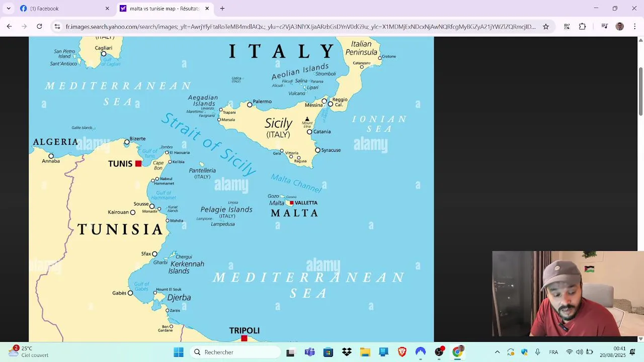
Task: Open Dropbox from taskbar
Action: point(347,352)
